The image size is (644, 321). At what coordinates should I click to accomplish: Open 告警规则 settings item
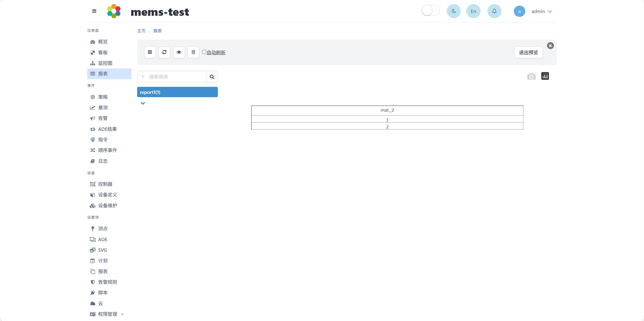pos(109,282)
